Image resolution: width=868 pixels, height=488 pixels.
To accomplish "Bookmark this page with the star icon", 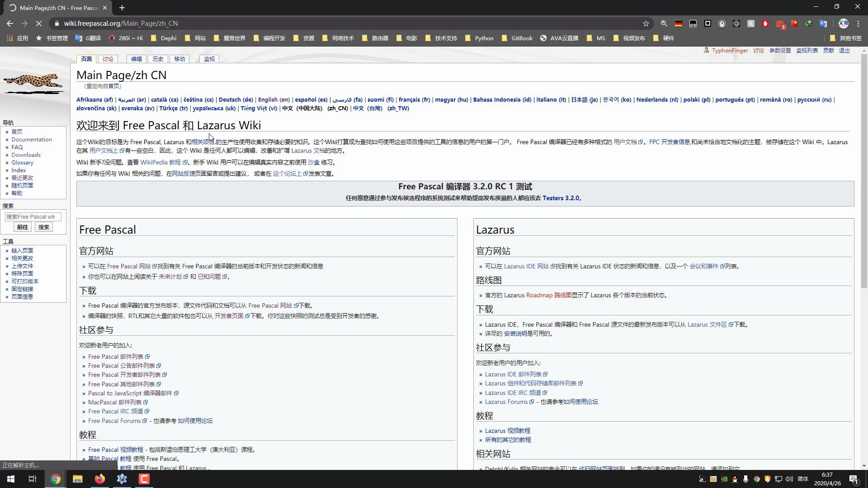I will click(x=646, y=23).
